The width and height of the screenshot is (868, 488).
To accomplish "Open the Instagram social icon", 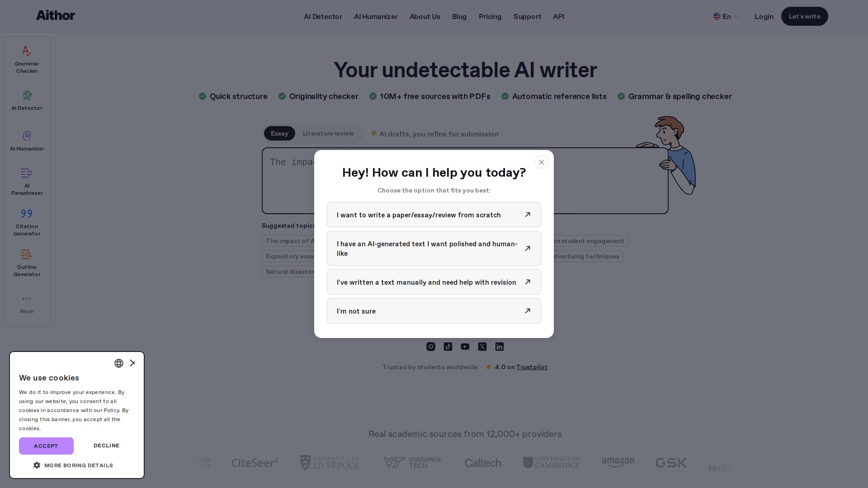I will click(431, 347).
